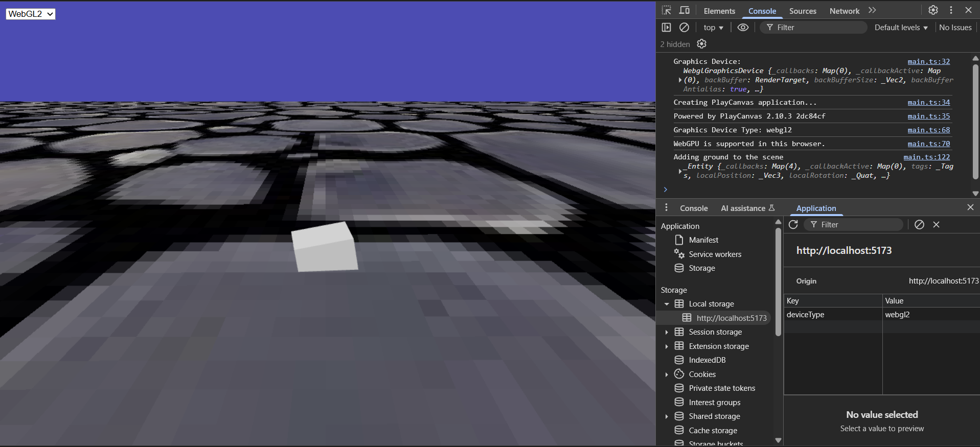Open the DevTools three-dot customize menu
Screen dimensions: 980x447
coord(951,10)
